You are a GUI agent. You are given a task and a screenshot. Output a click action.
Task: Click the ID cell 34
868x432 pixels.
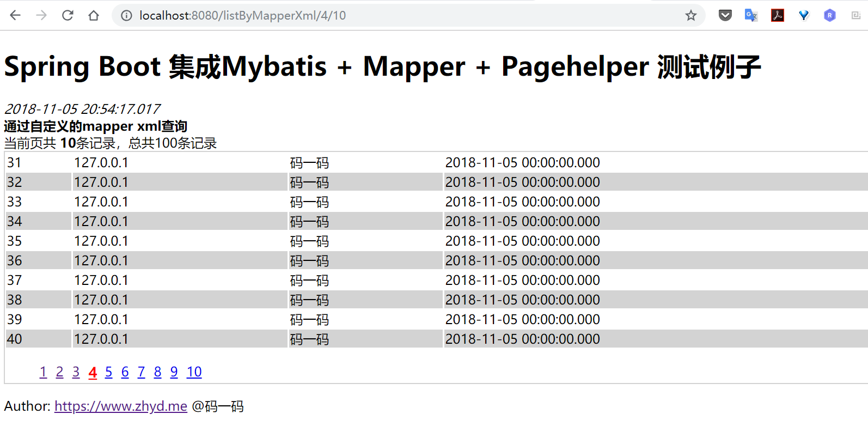[x=38, y=221]
